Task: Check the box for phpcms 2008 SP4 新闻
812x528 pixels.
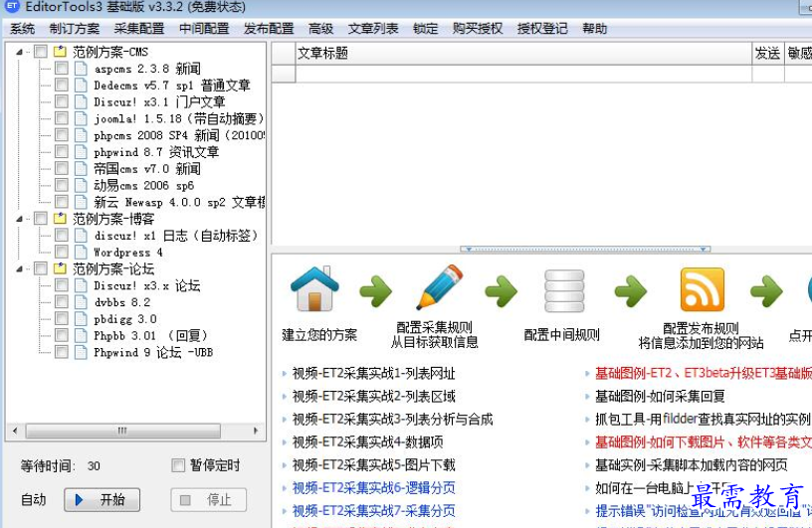Action: 61,135
